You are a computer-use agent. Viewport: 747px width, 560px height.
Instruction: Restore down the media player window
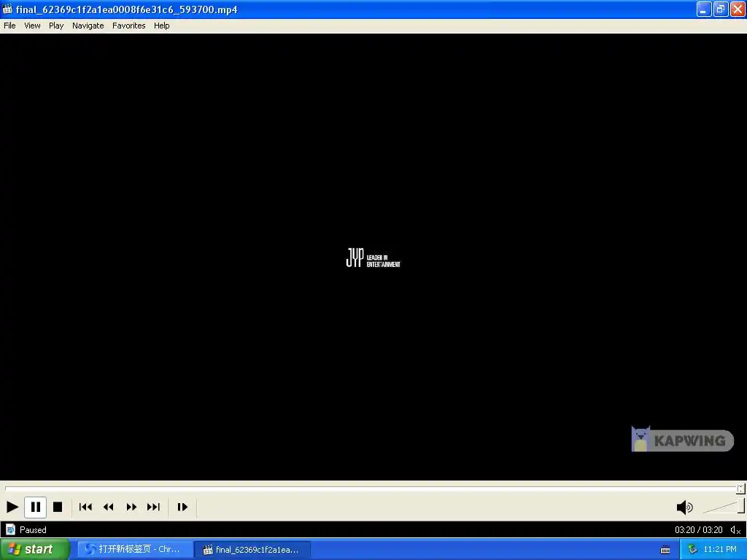pos(721,9)
